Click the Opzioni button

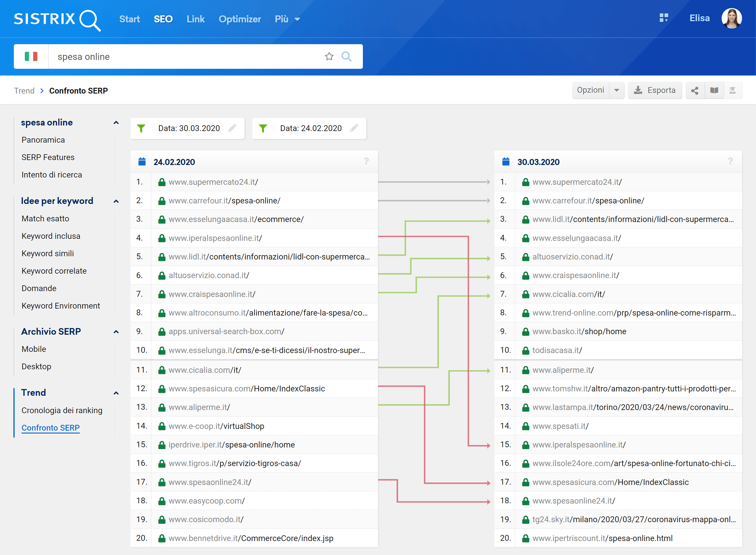pos(591,90)
